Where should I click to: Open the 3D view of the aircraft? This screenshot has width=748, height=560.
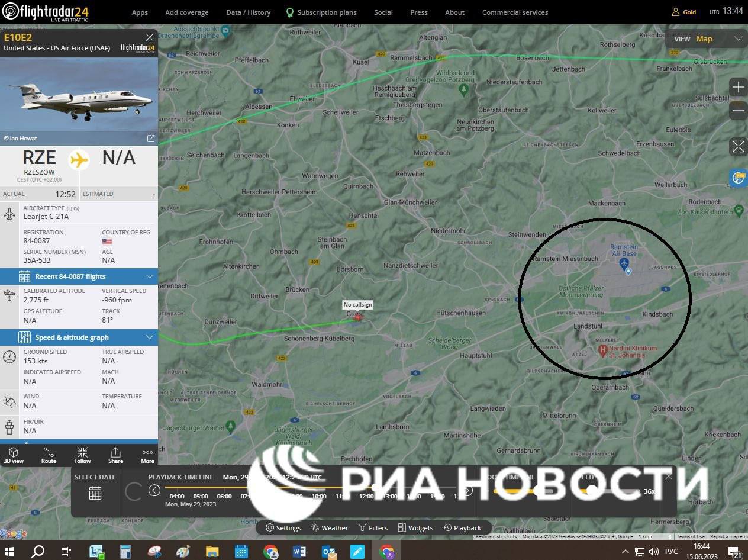tap(13, 455)
